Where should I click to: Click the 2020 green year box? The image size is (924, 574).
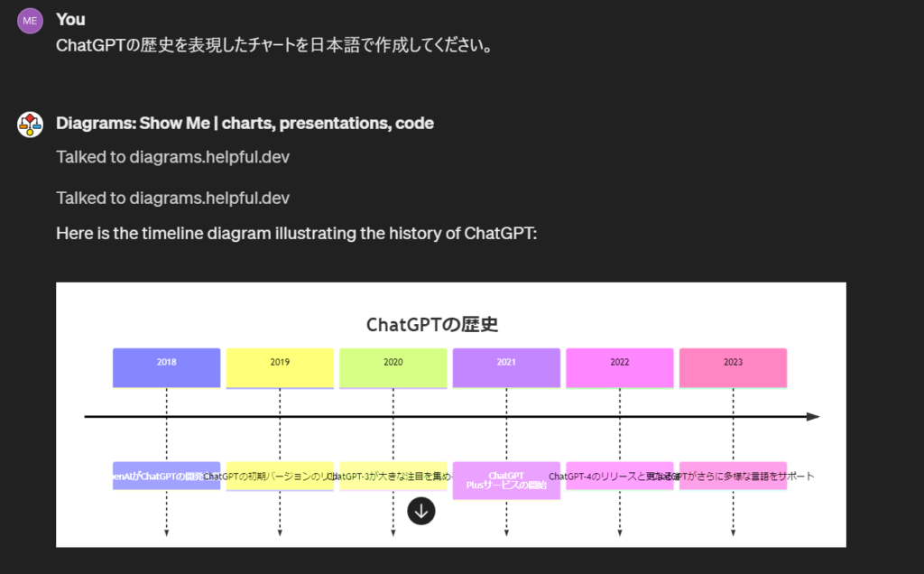point(393,367)
